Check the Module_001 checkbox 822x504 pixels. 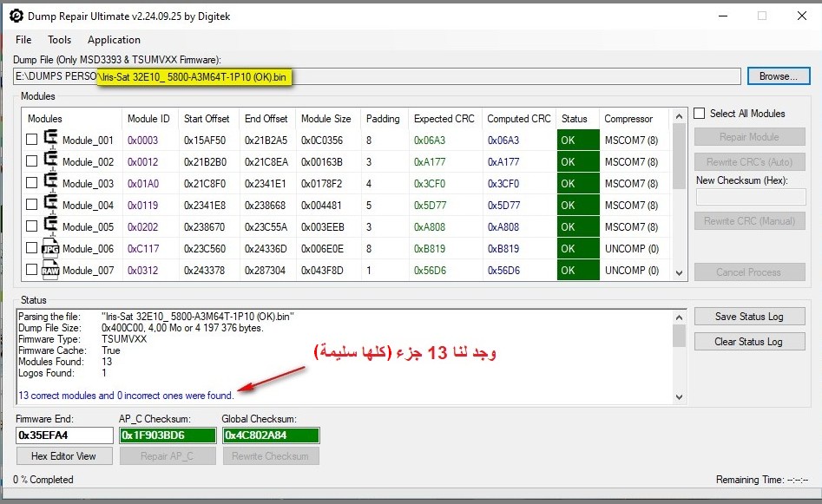click(32, 140)
